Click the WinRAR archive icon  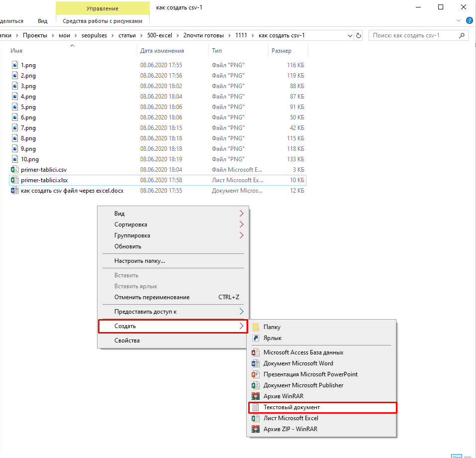(x=256, y=396)
